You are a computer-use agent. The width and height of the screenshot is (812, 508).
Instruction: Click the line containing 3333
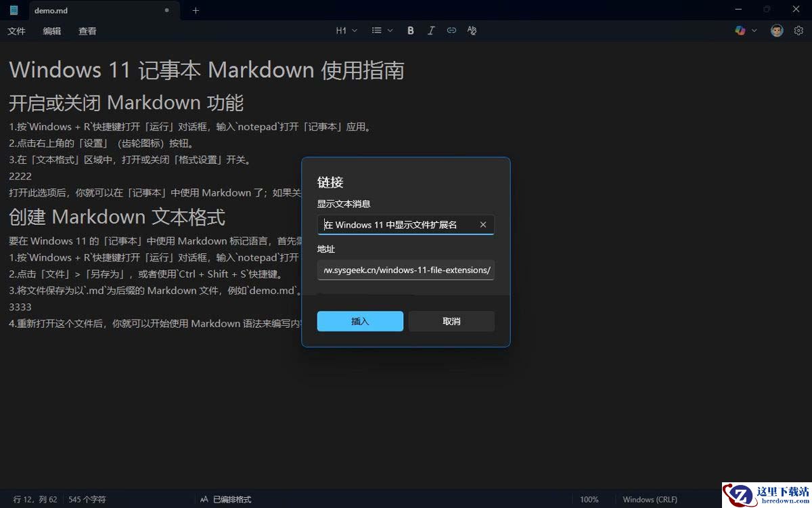click(x=20, y=307)
